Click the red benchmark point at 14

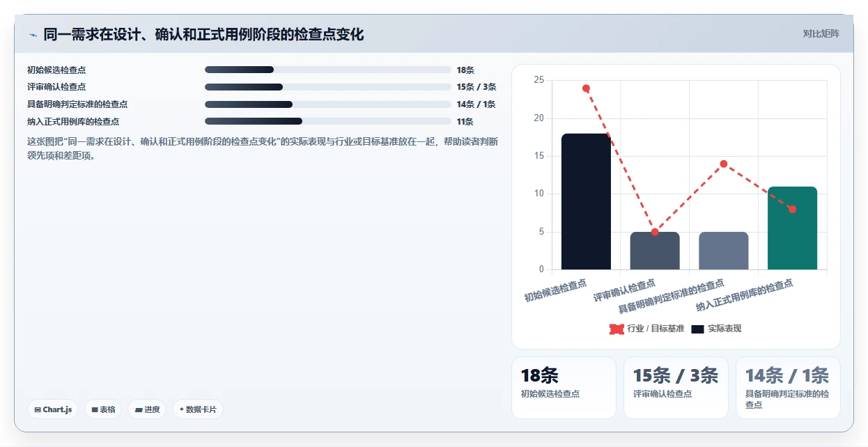tap(724, 164)
